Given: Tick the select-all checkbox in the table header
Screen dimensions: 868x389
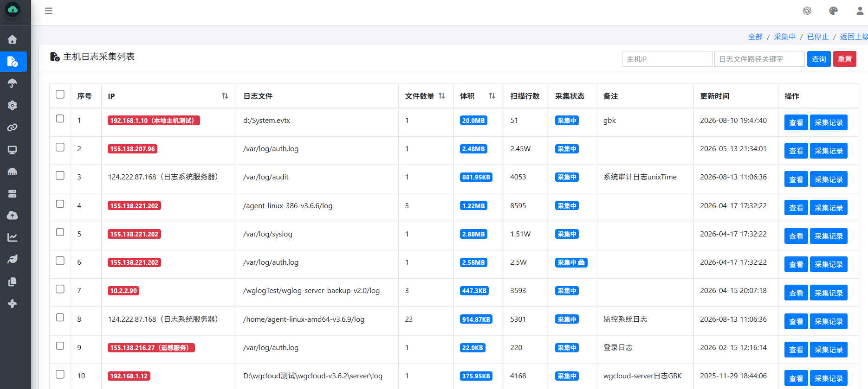Looking at the screenshot, I should 60,94.
